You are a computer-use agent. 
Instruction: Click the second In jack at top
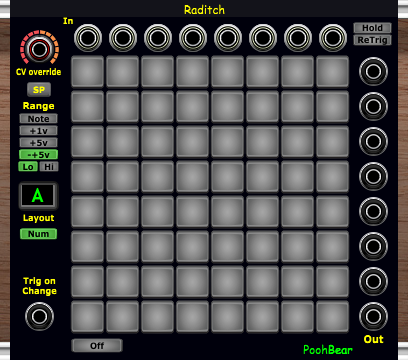[123, 38]
